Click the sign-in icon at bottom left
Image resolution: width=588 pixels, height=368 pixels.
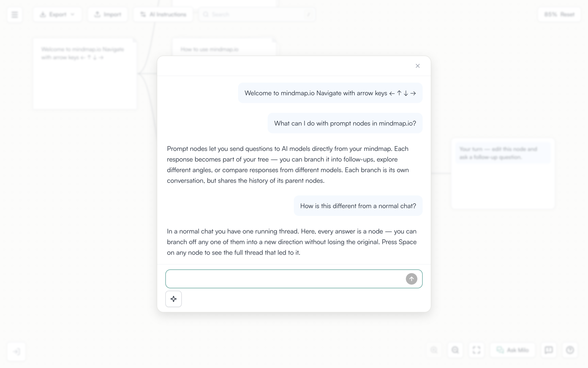(x=17, y=351)
